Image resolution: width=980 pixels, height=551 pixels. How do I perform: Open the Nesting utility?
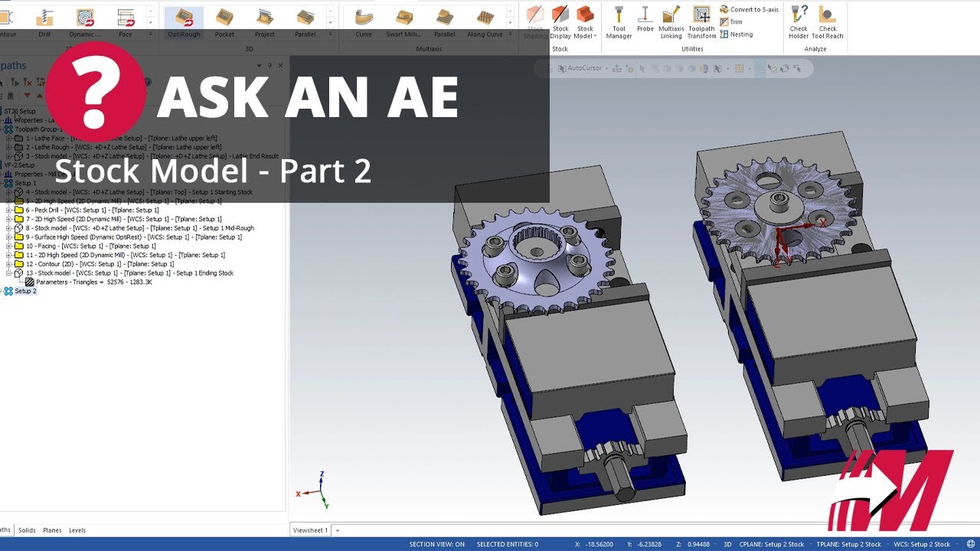pos(737,34)
